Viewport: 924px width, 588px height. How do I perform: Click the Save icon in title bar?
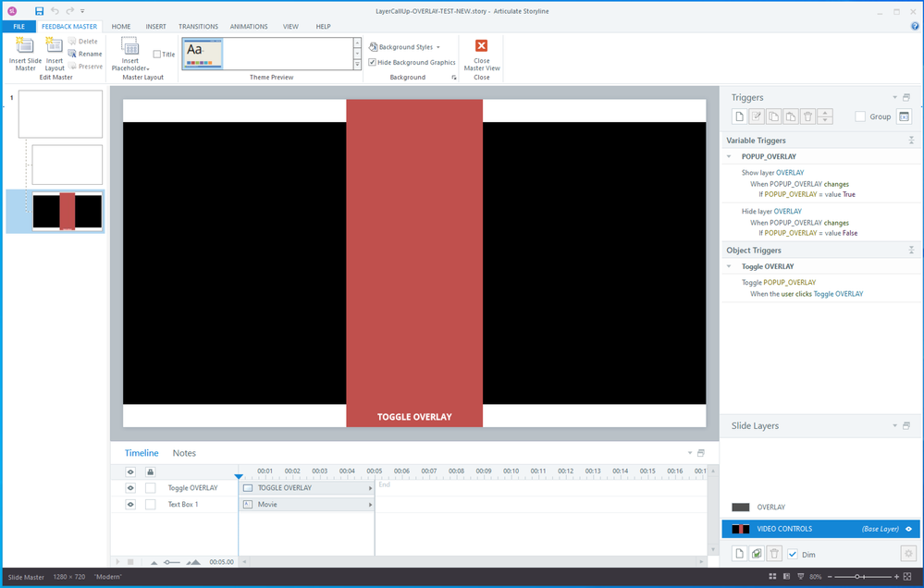click(39, 10)
